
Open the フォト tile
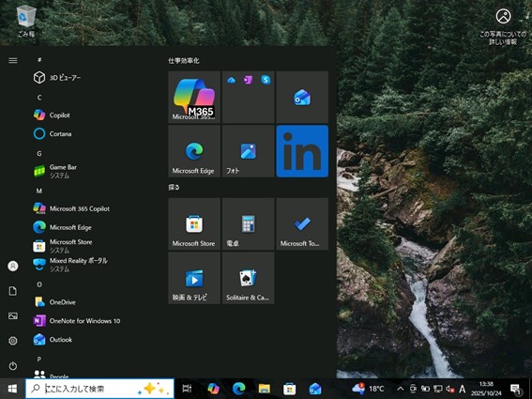pyautogui.click(x=248, y=151)
